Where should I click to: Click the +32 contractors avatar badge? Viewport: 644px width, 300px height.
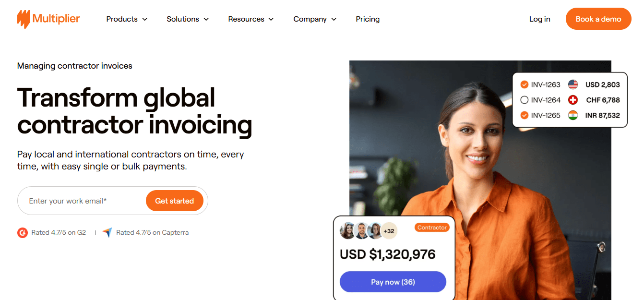(389, 231)
